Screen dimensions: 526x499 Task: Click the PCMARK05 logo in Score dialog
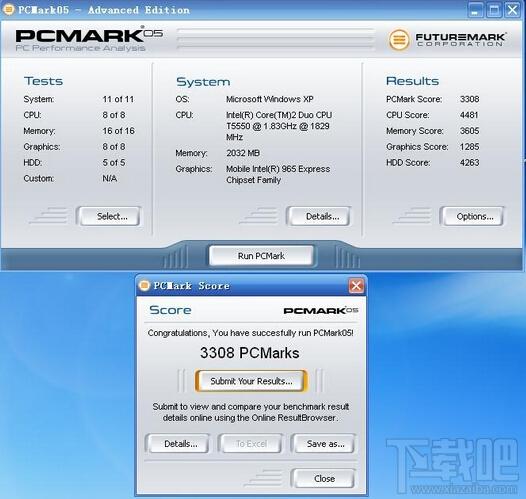pyautogui.click(x=321, y=311)
